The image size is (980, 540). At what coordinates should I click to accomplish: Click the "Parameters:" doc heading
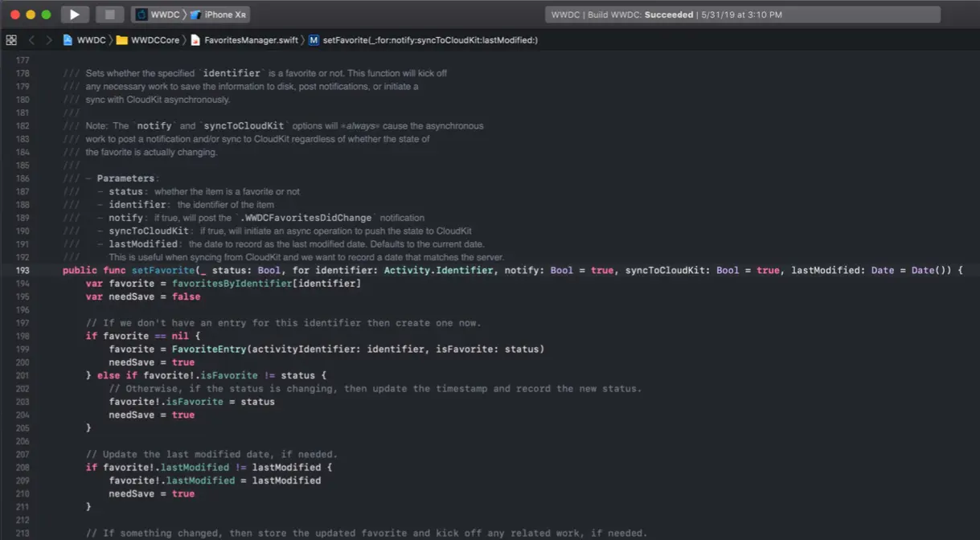127,178
